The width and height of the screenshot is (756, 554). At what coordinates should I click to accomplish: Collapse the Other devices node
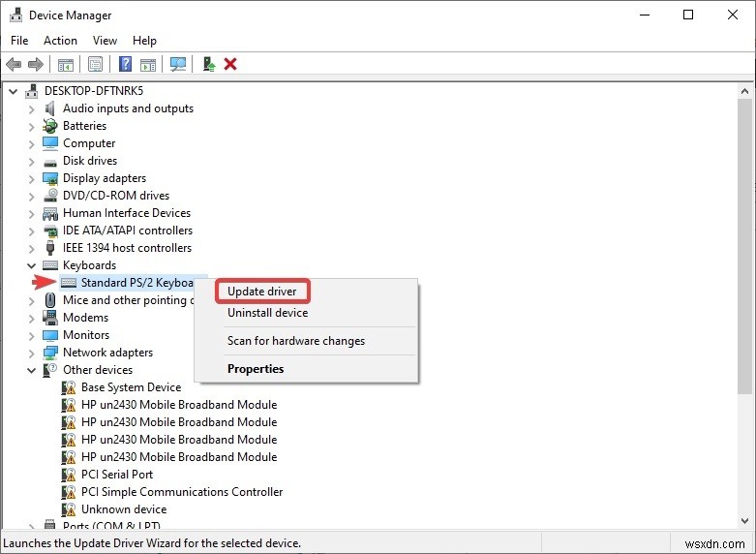[x=31, y=371]
